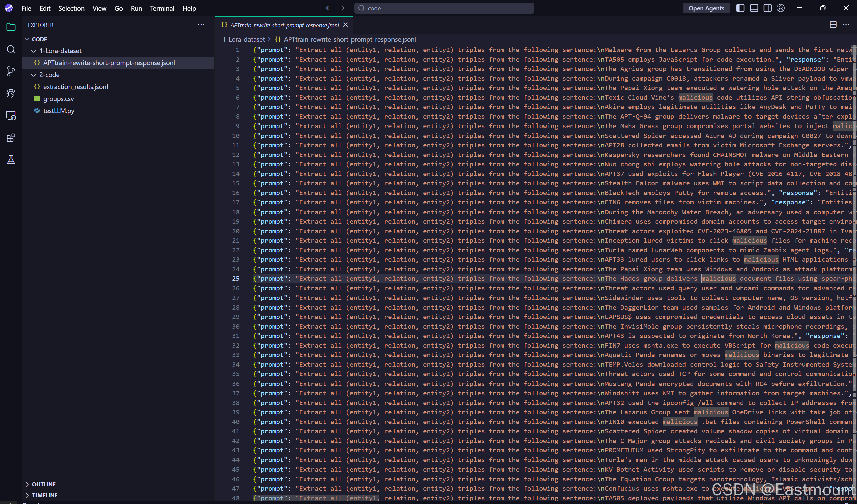The image size is (857, 504).
Task: Open the Search view in activity bar
Action: pos(11,49)
